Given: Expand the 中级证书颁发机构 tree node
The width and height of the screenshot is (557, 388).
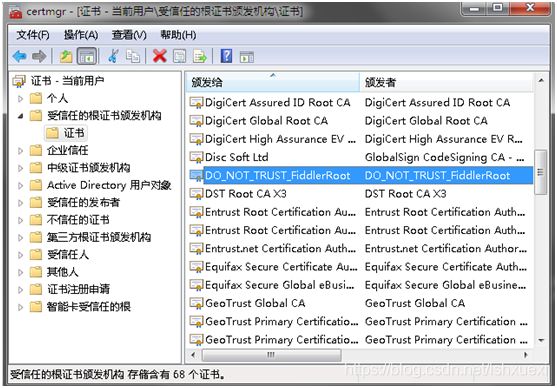Looking at the screenshot, I should point(21,168).
